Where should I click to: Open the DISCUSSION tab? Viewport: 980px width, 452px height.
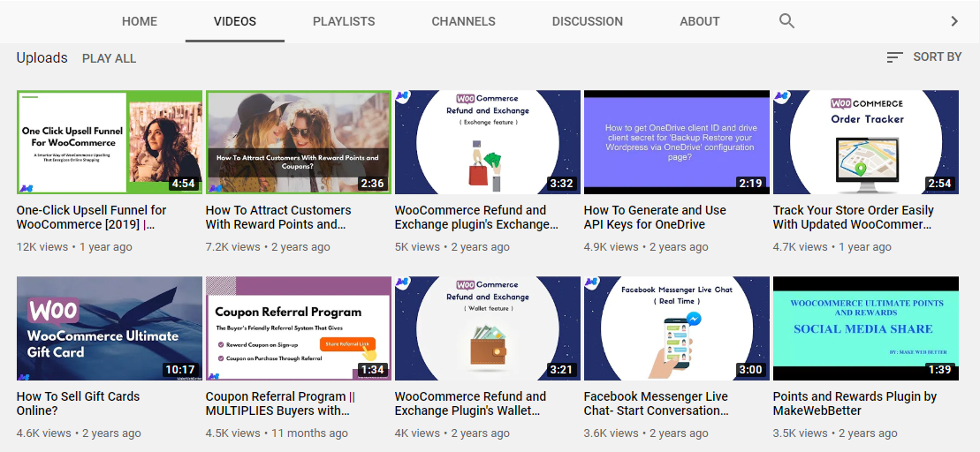[x=588, y=21]
